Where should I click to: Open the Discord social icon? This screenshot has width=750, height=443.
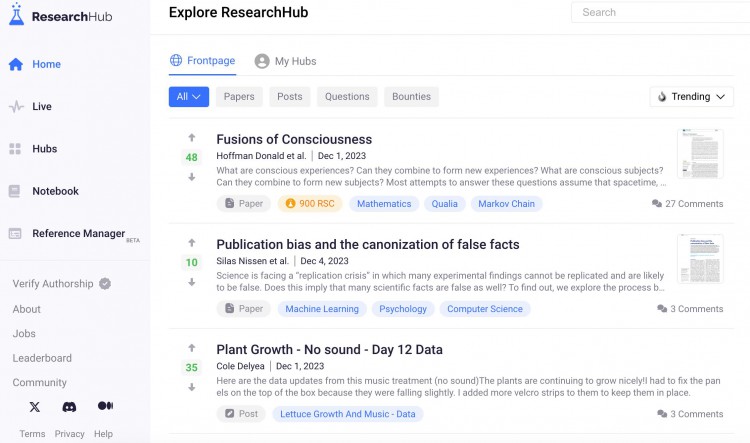pyautogui.click(x=69, y=406)
